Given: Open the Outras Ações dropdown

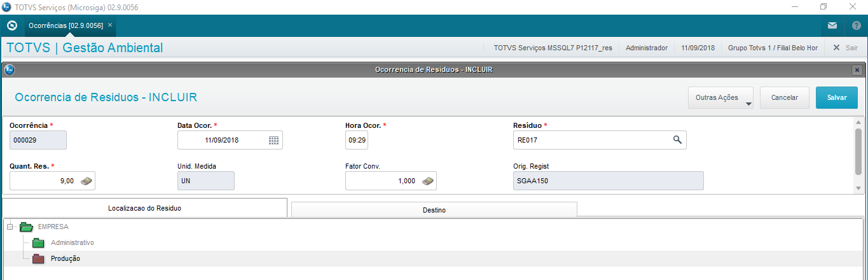Looking at the screenshot, I should (x=720, y=98).
